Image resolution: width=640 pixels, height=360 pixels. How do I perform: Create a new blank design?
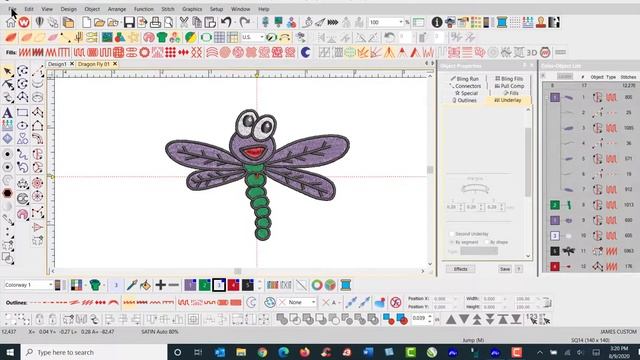point(87,22)
